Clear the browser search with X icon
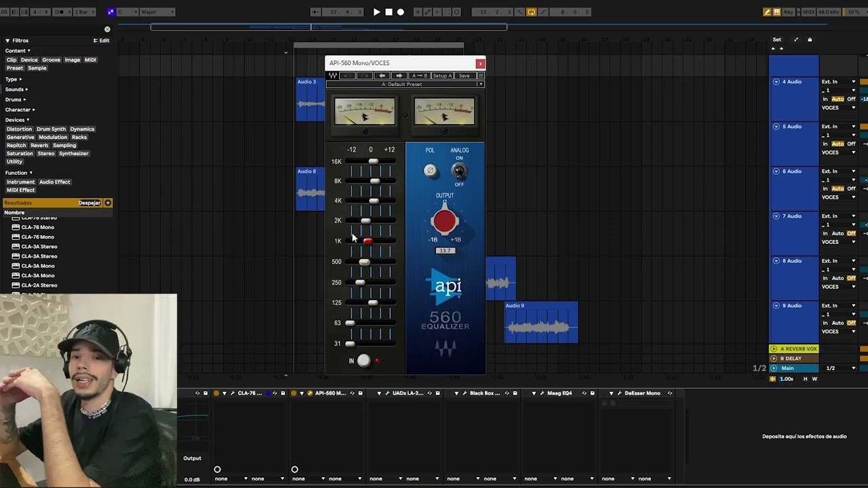 [107, 29]
